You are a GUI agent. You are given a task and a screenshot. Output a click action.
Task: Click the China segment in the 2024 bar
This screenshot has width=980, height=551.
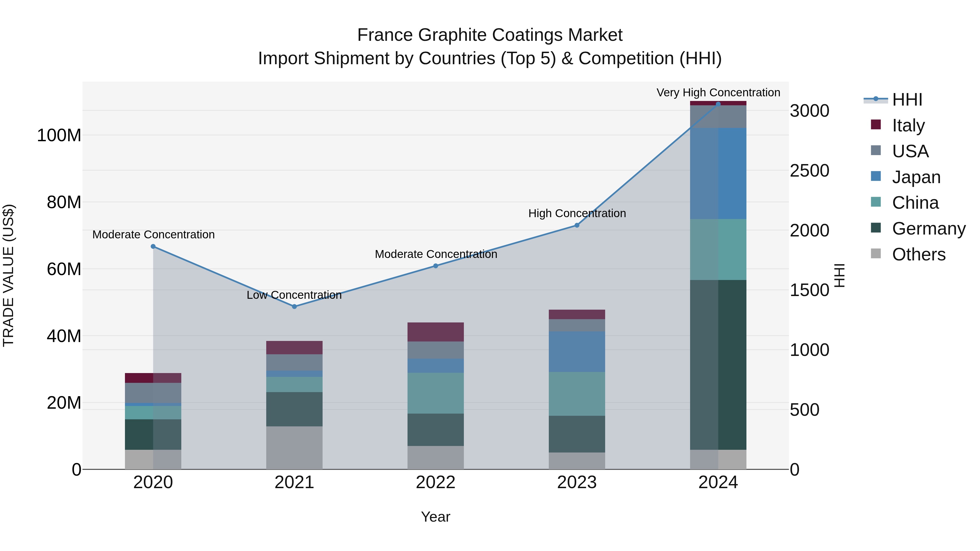click(718, 250)
